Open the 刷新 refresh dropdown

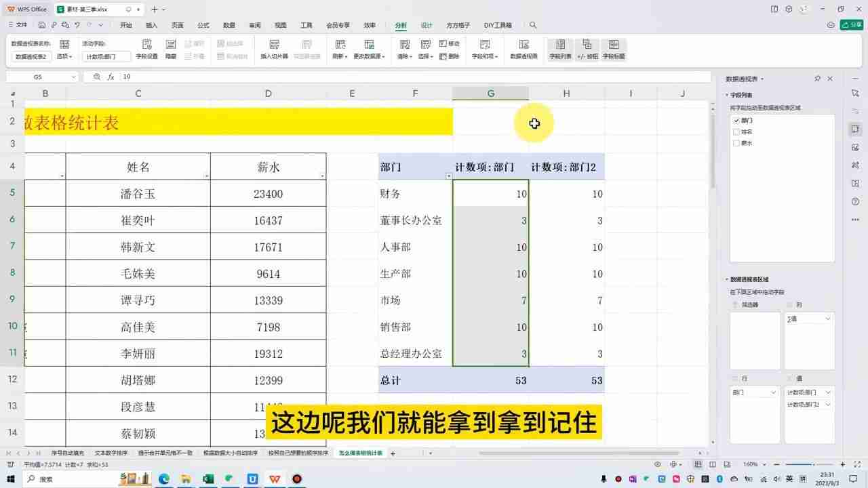pyautogui.click(x=339, y=56)
